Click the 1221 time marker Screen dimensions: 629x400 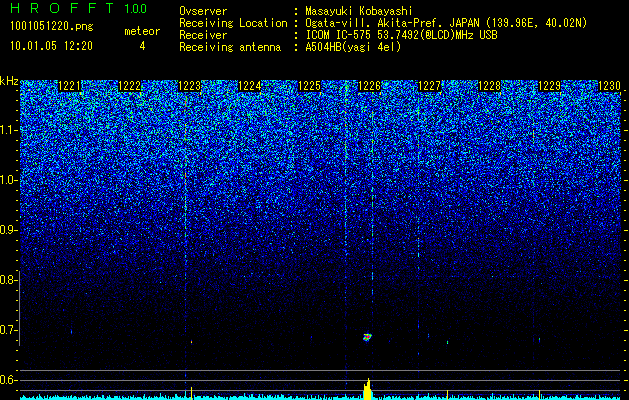[69, 86]
